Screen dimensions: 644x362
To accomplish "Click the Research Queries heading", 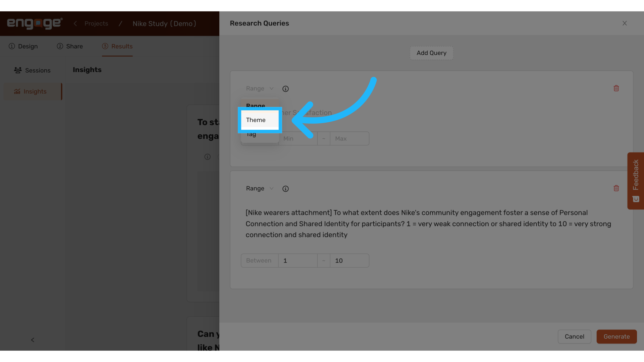I will click(259, 23).
